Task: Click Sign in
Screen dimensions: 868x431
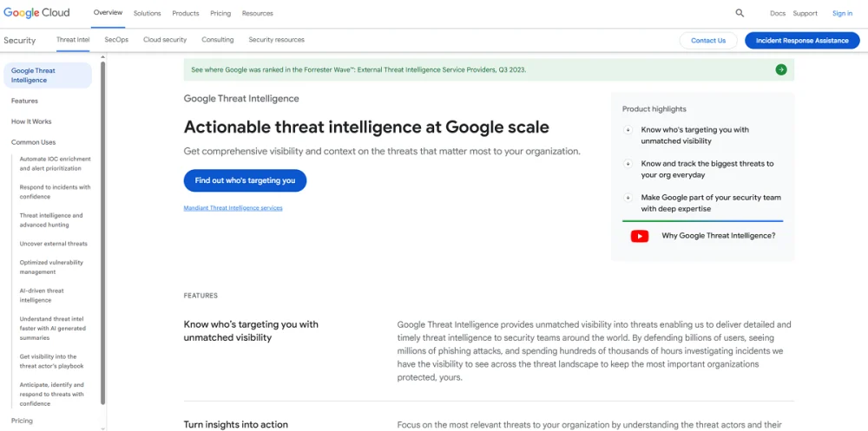Action: pyautogui.click(x=842, y=13)
